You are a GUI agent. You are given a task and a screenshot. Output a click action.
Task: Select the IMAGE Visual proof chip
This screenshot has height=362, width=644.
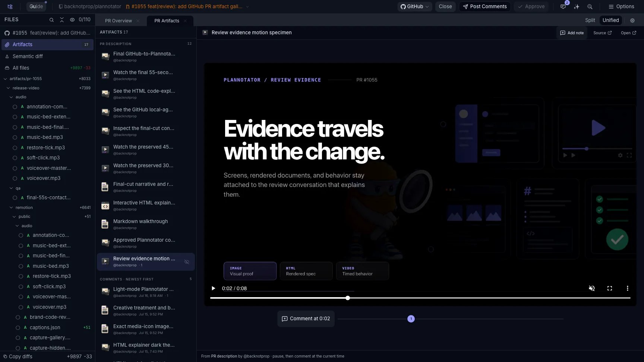click(250, 271)
